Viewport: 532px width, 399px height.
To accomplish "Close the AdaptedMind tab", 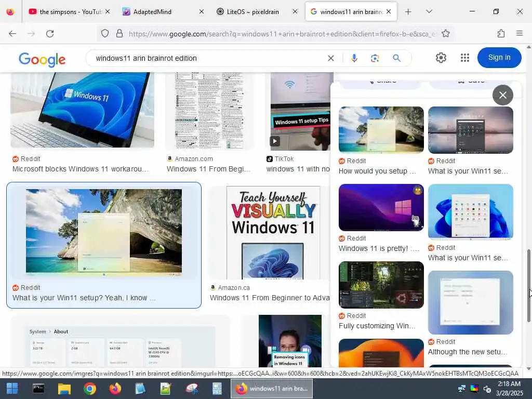I will tap(201, 11).
